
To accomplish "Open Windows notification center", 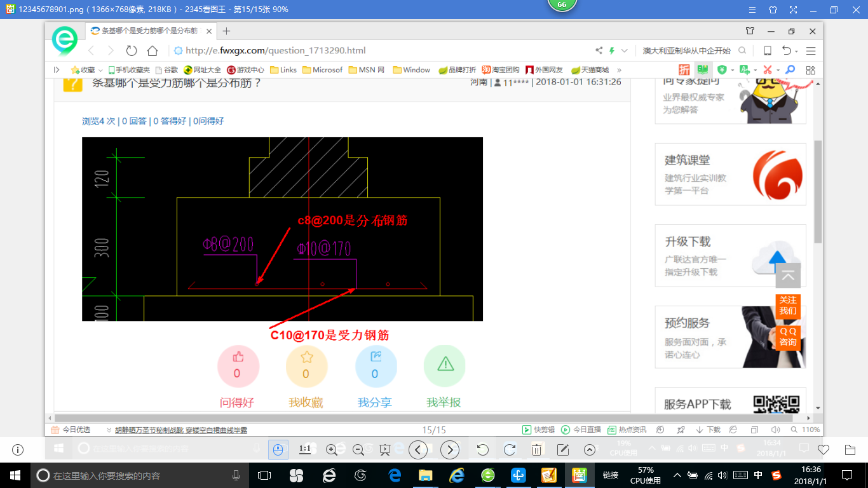I will click(x=846, y=475).
